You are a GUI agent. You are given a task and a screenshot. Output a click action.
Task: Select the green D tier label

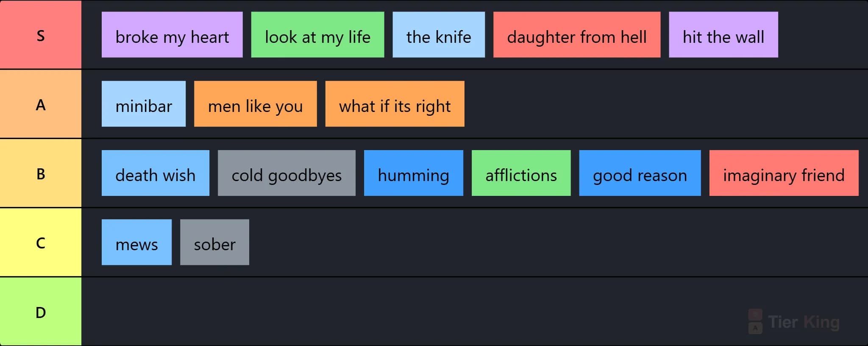click(41, 312)
